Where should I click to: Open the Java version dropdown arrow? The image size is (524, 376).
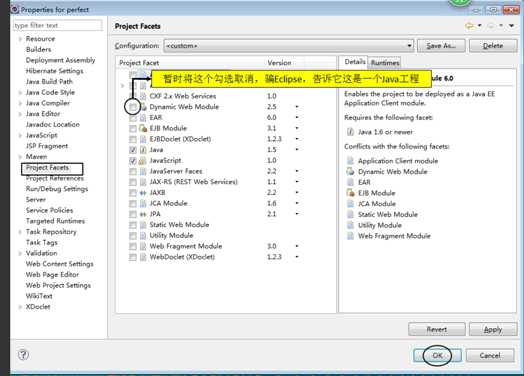pos(297,150)
